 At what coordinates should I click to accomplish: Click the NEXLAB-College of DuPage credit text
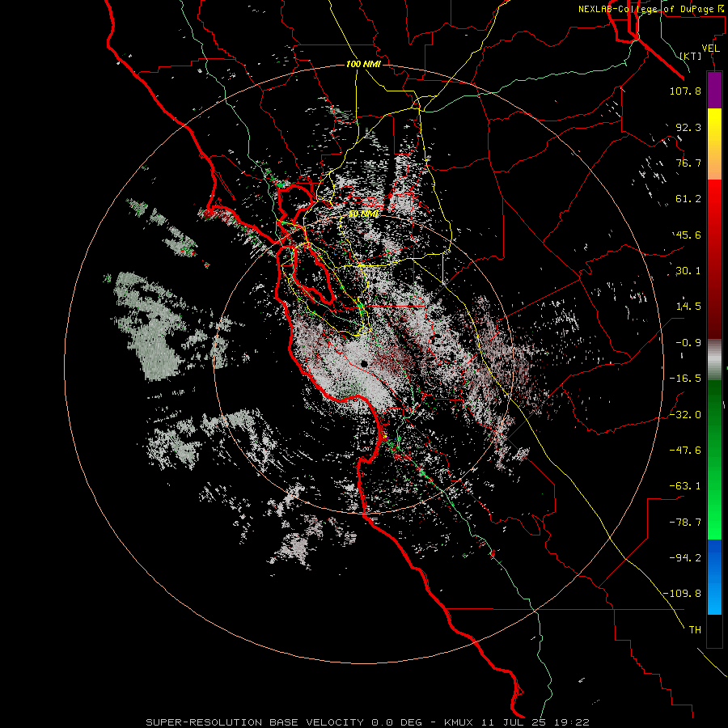pyautogui.click(x=647, y=9)
